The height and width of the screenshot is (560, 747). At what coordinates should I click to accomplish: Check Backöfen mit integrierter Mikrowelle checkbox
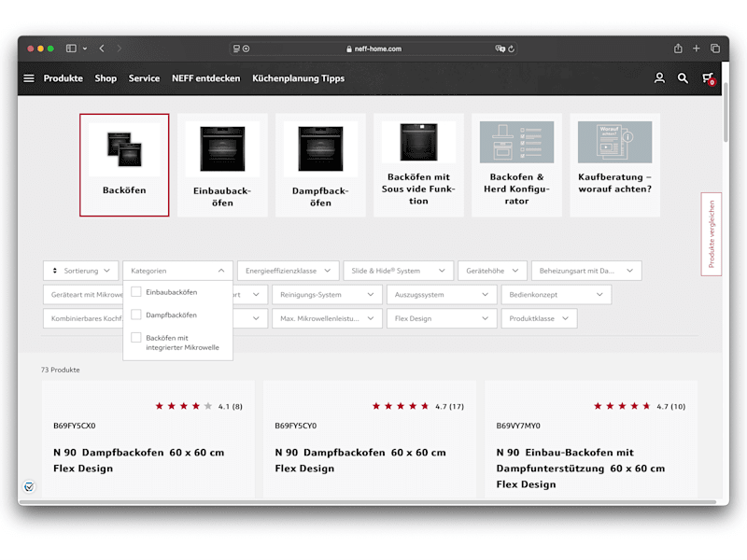click(136, 337)
